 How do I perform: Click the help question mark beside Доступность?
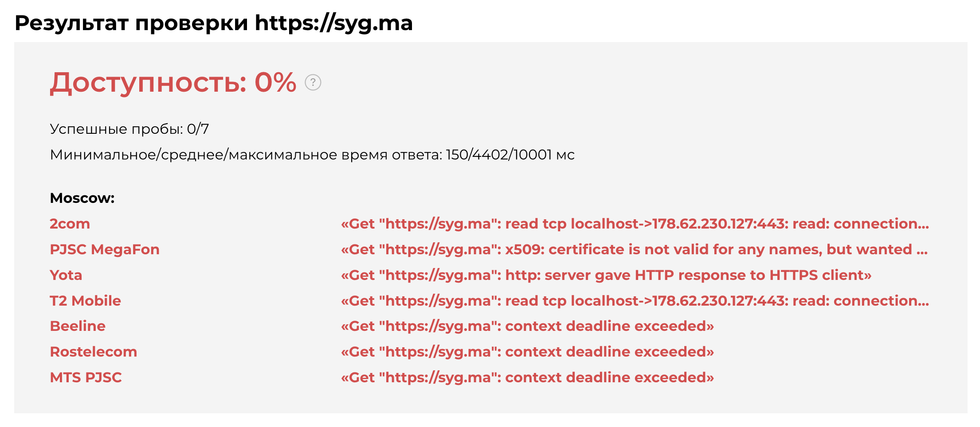(x=313, y=83)
